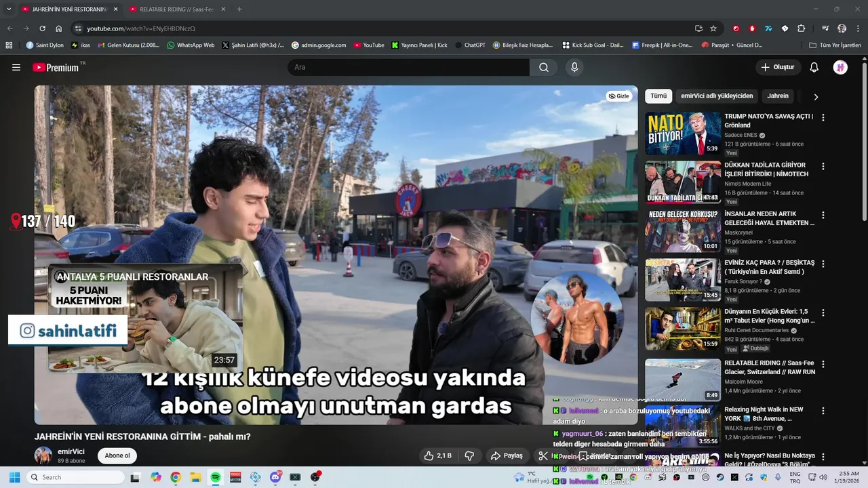Open ChatGPT bookmark
Image resolution: width=868 pixels, height=488 pixels.
[x=470, y=45]
